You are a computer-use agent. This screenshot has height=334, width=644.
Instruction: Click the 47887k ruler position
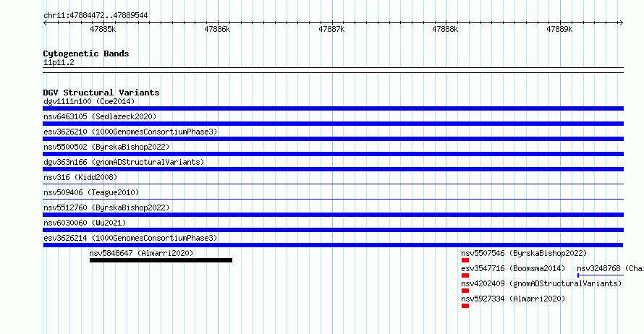pyautogui.click(x=331, y=29)
